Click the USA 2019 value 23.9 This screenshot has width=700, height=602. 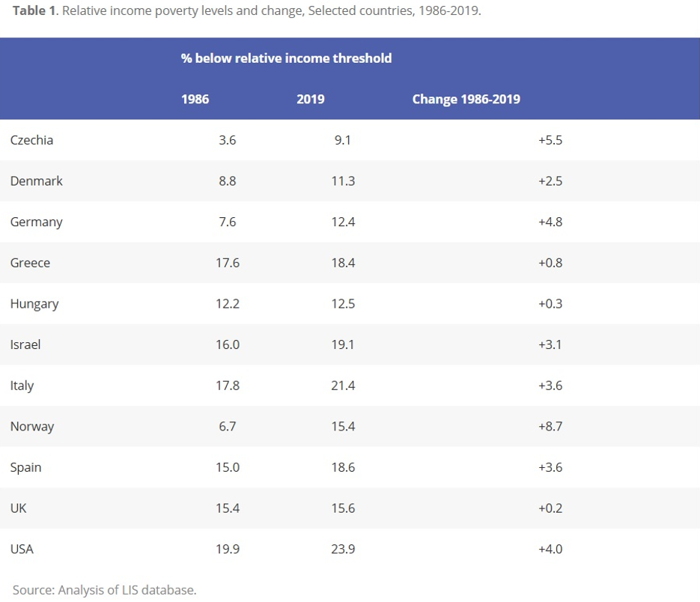pos(342,549)
